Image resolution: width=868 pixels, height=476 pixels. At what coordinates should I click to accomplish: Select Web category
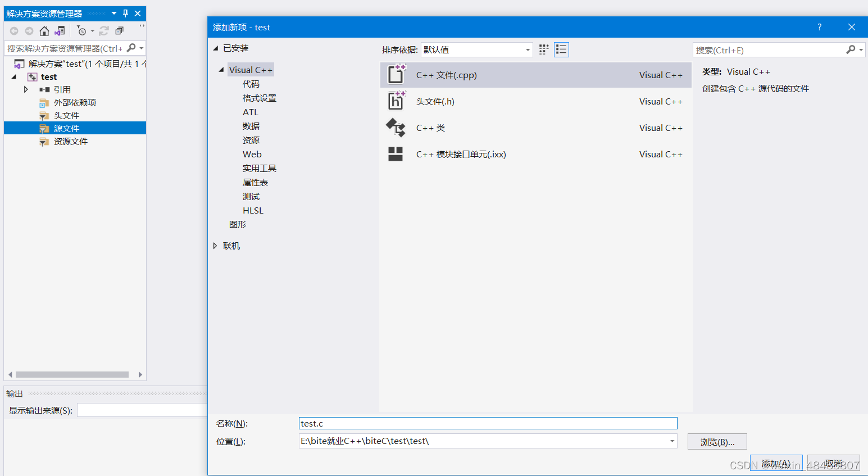pos(252,154)
